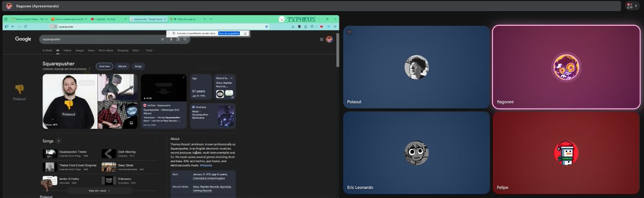644x198 pixels.
Task: Select the flagooee participant tile
Action: (566, 67)
